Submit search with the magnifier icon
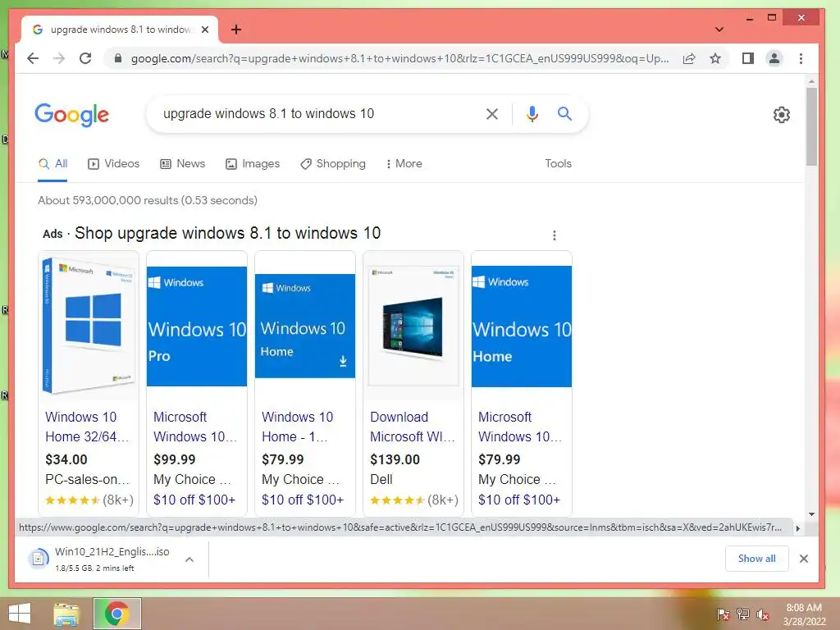Screen dimensions: 840x630 pos(564,113)
